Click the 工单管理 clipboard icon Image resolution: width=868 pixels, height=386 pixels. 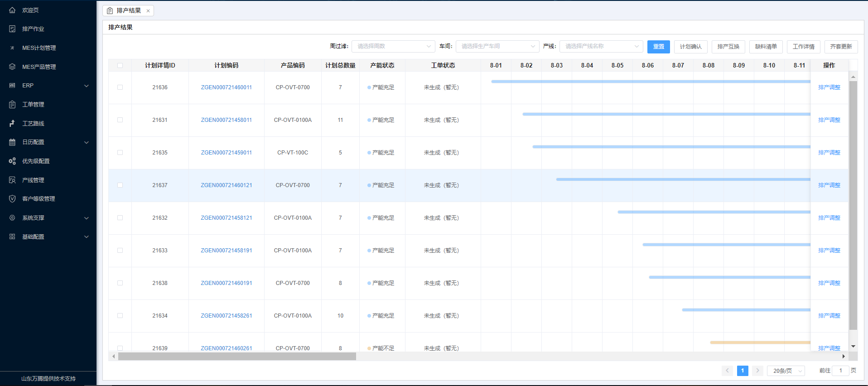(x=12, y=105)
